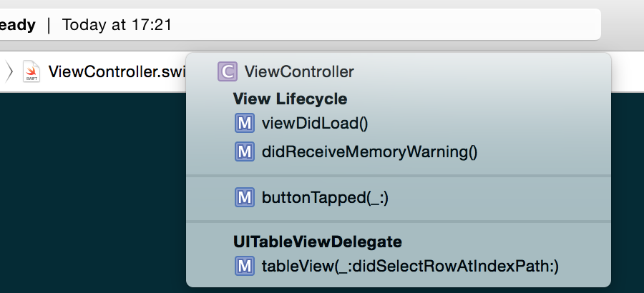The image size is (644, 293).
Task: Select tableView(_:didSelectRowAtIndexPath:) from the popup
Action: (410, 266)
